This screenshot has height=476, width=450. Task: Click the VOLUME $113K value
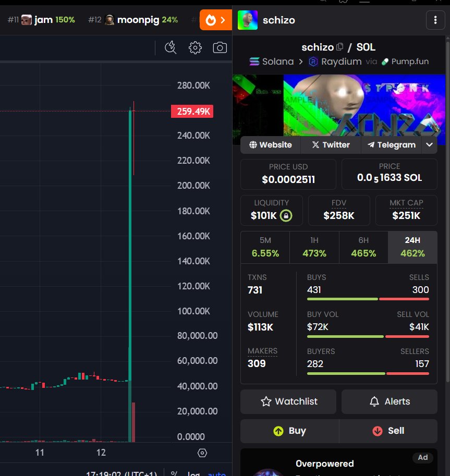(260, 327)
